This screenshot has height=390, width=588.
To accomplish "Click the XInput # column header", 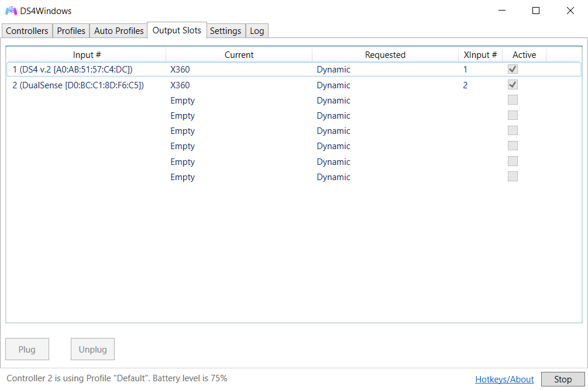I will pos(480,55).
